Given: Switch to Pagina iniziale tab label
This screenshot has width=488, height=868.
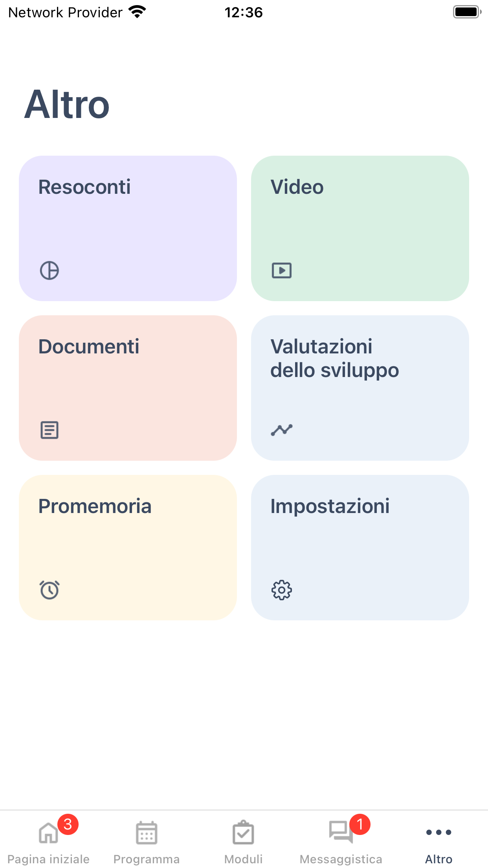Looking at the screenshot, I should point(48,859).
